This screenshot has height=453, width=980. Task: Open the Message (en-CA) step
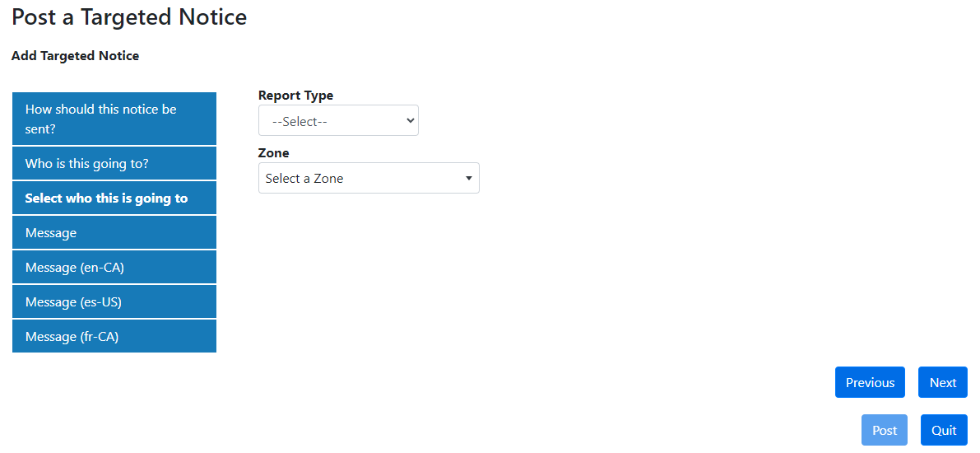pos(114,268)
